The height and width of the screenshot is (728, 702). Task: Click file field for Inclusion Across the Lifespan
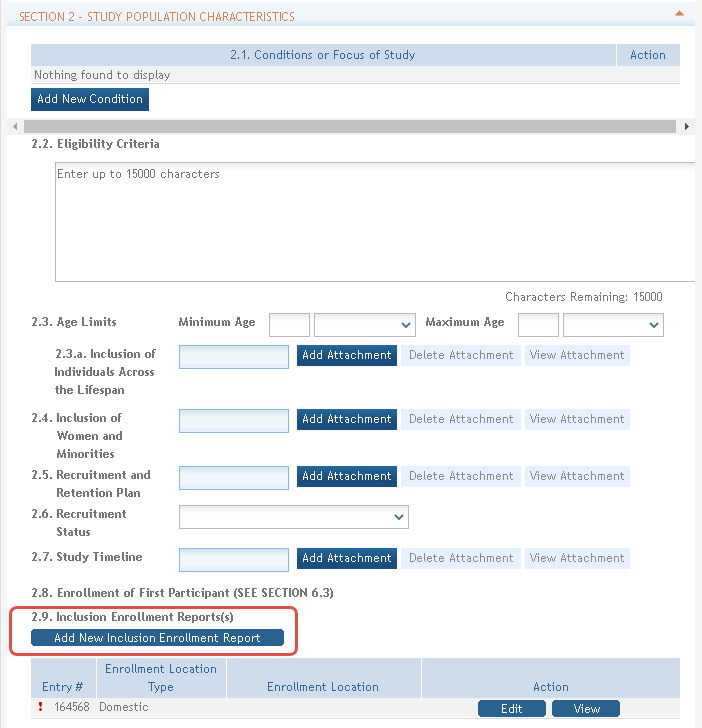pyautogui.click(x=234, y=357)
